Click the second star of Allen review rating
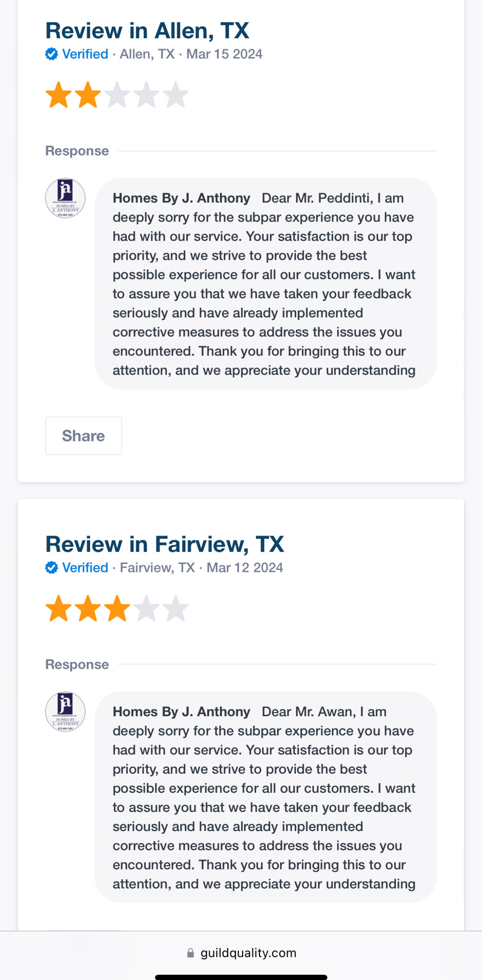The height and width of the screenshot is (980, 482). click(88, 95)
